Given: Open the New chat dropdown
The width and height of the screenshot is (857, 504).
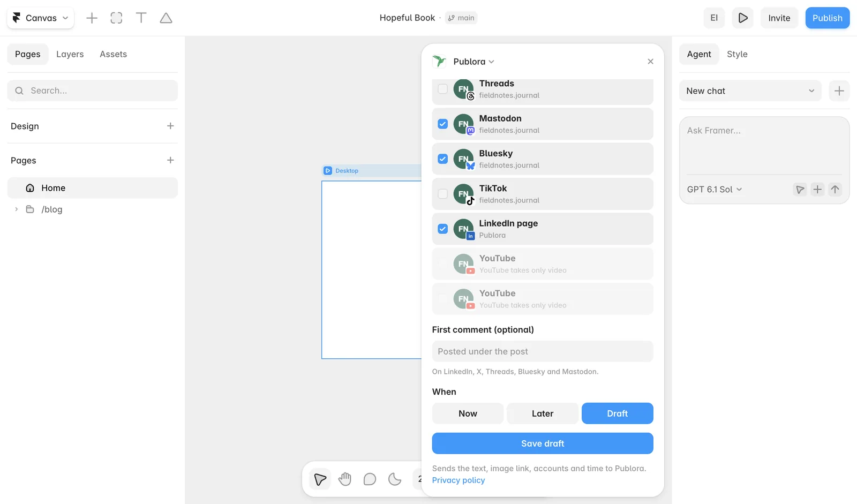Looking at the screenshot, I should click(x=750, y=91).
